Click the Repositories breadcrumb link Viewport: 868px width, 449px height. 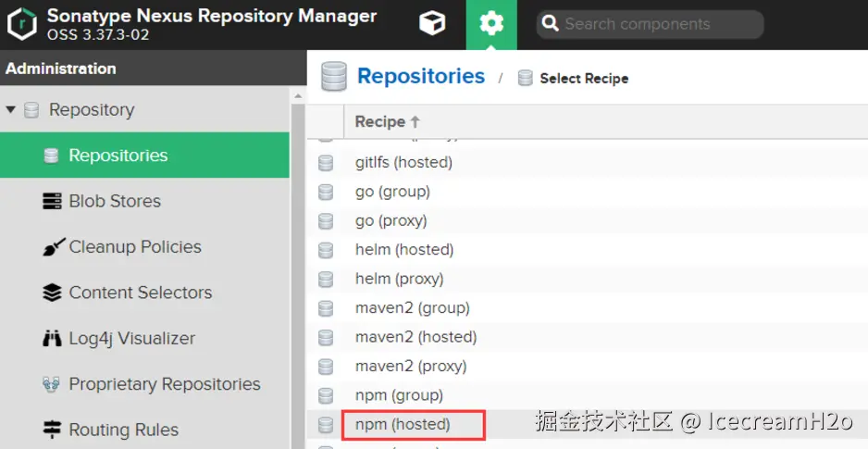coord(421,77)
